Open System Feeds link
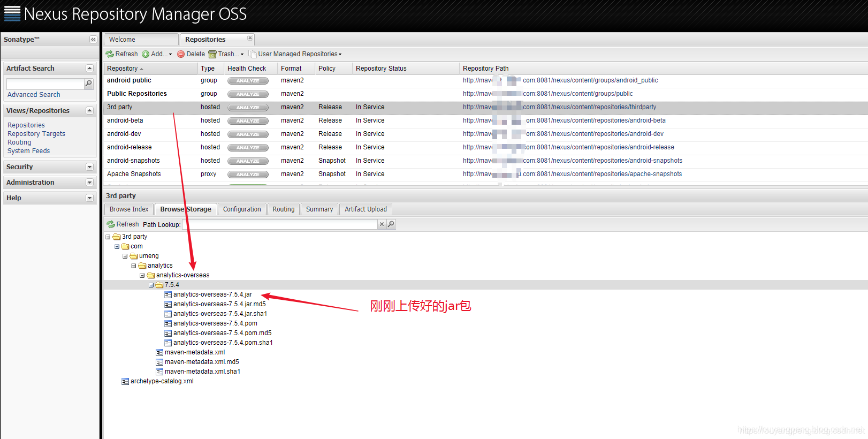 tap(29, 151)
